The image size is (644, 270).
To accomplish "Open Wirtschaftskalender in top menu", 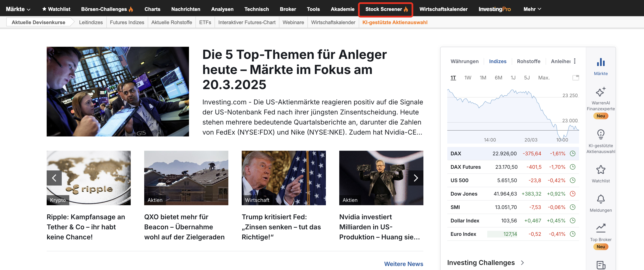I will pos(443,9).
